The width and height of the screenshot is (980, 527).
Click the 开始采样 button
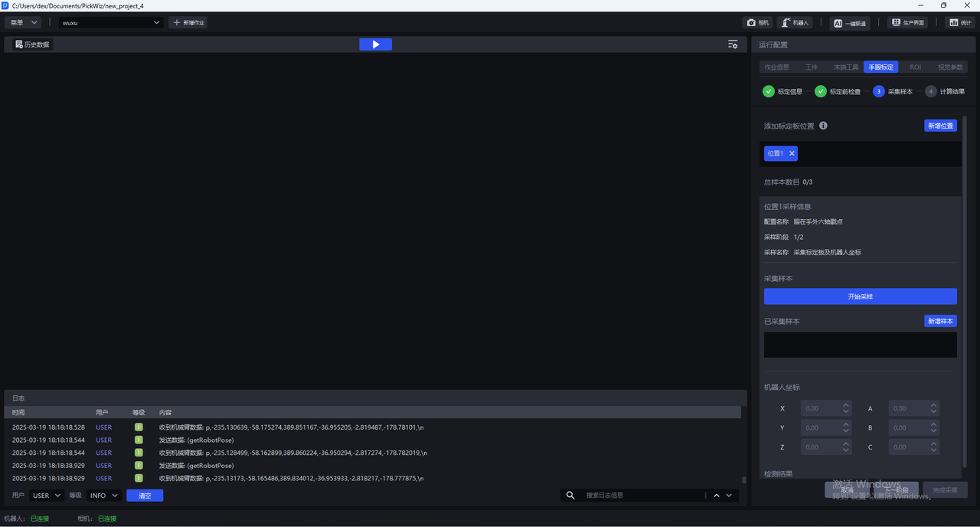[860, 296]
